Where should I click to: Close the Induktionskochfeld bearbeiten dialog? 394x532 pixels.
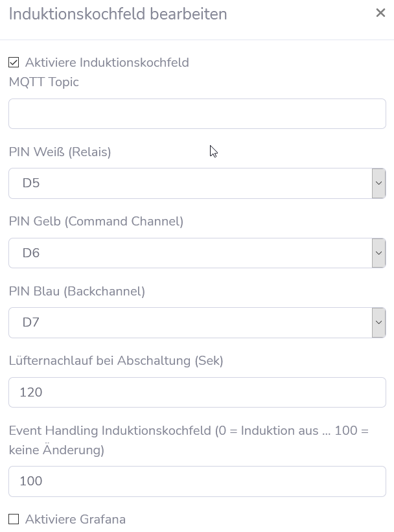[x=380, y=13]
